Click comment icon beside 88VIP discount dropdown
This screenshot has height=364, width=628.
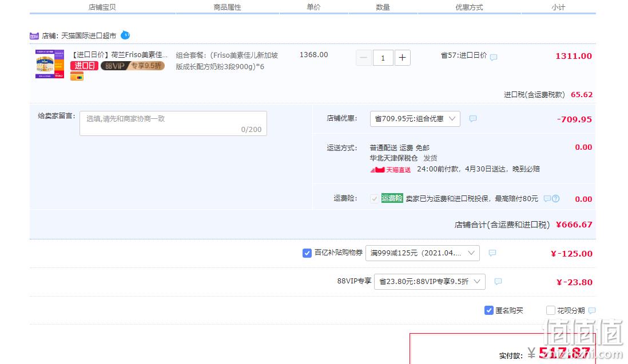[x=498, y=281]
